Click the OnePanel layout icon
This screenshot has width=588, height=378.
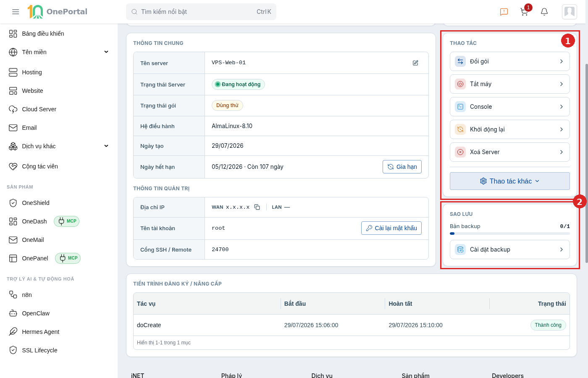[x=13, y=258]
